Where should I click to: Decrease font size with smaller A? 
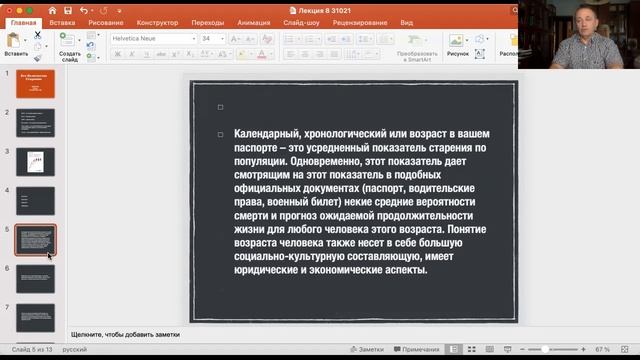click(250, 39)
